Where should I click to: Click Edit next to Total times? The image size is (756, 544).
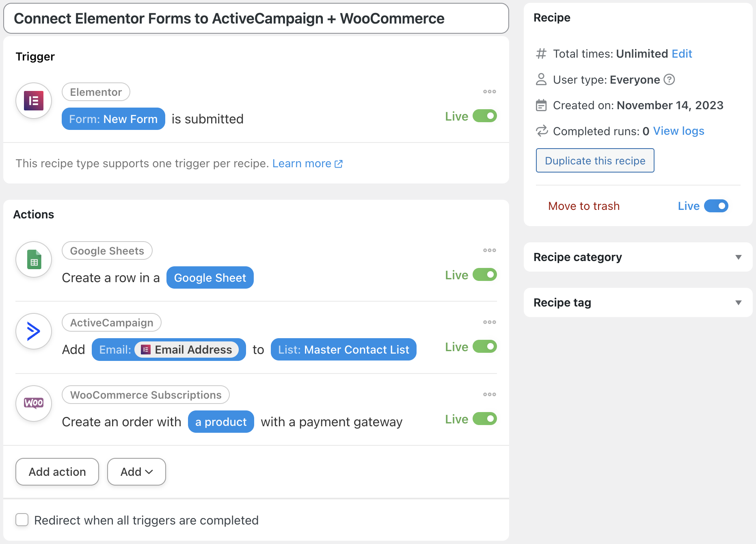coord(682,54)
